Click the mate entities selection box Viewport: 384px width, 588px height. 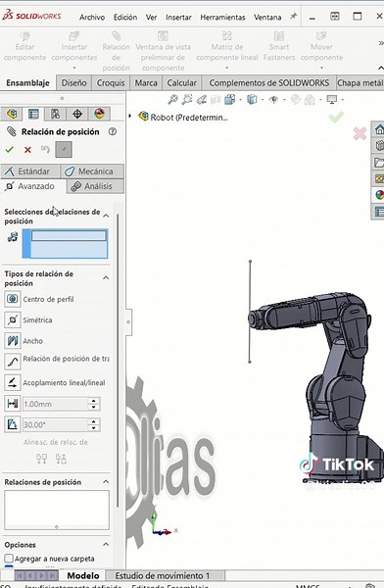[66, 244]
